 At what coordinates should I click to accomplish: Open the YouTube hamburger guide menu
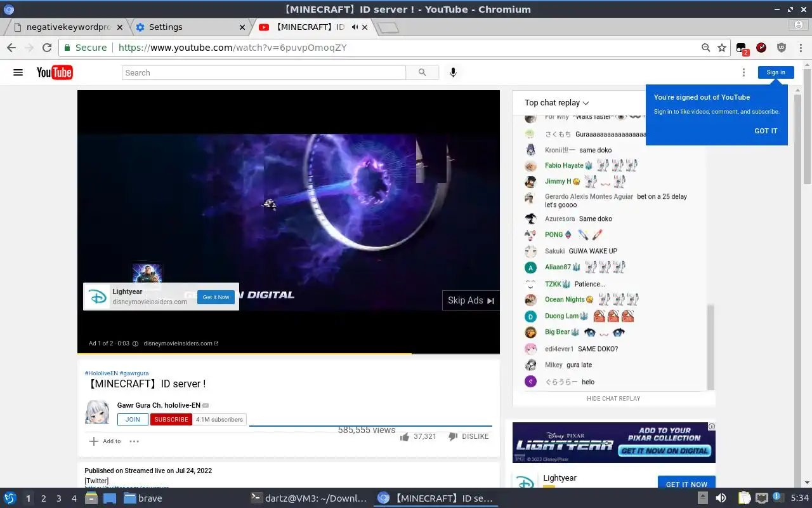tap(18, 72)
